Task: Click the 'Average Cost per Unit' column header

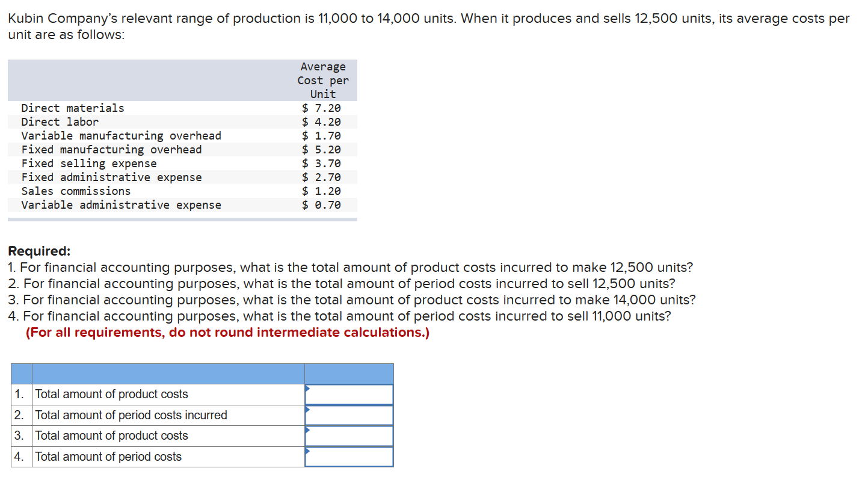Action: click(x=323, y=81)
